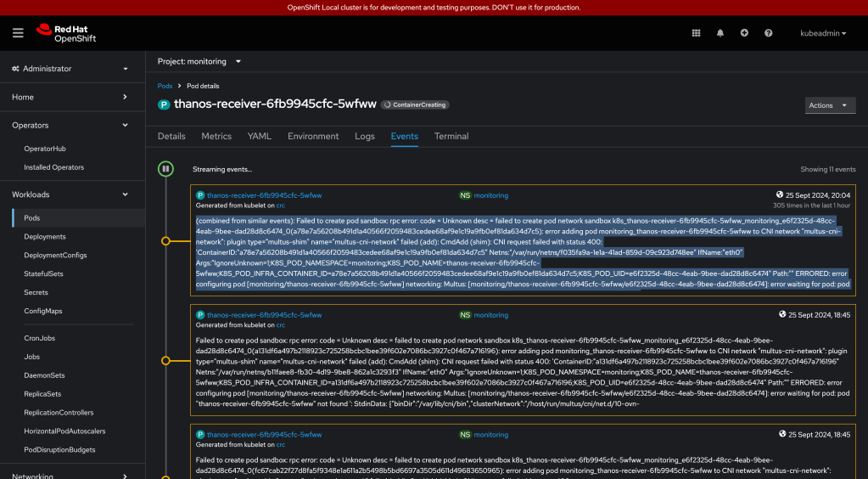Click the 'Streaming events...' status text

click(222, 170)
